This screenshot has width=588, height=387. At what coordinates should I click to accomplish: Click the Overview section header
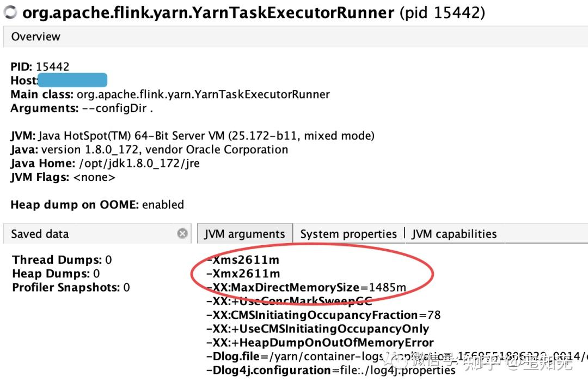(x=36, y=37)
